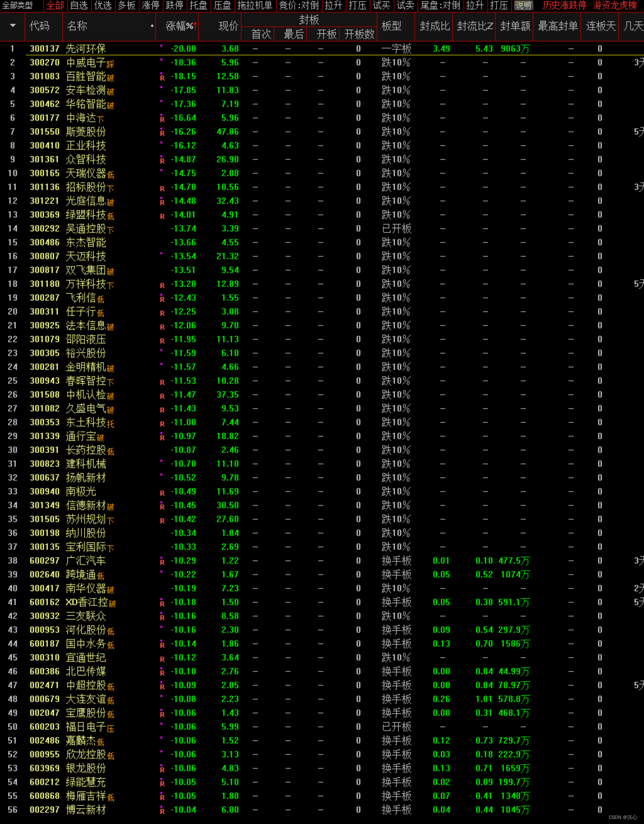Click the 说明 button
The width and height of the screenshot is (644, 824).
pos(523,5)
